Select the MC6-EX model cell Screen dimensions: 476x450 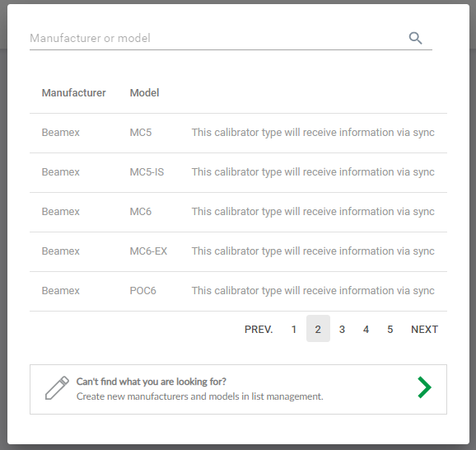(148, 251)
